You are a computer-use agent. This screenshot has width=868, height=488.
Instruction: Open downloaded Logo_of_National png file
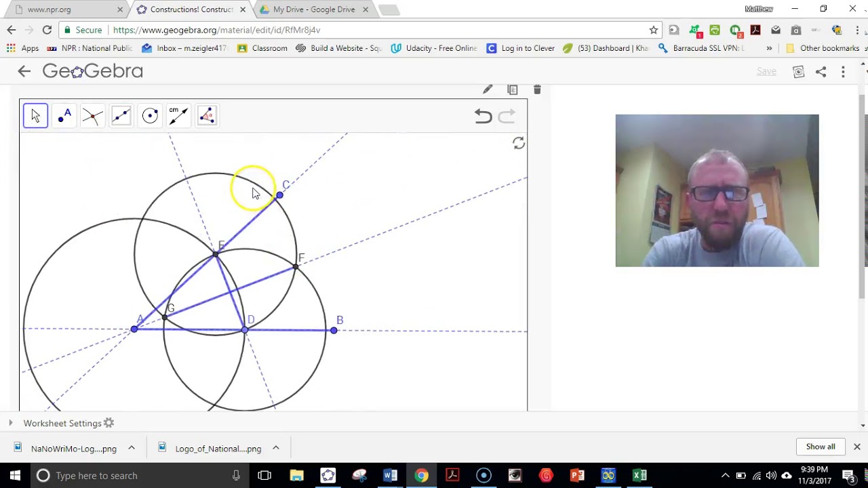coord(210,448)
